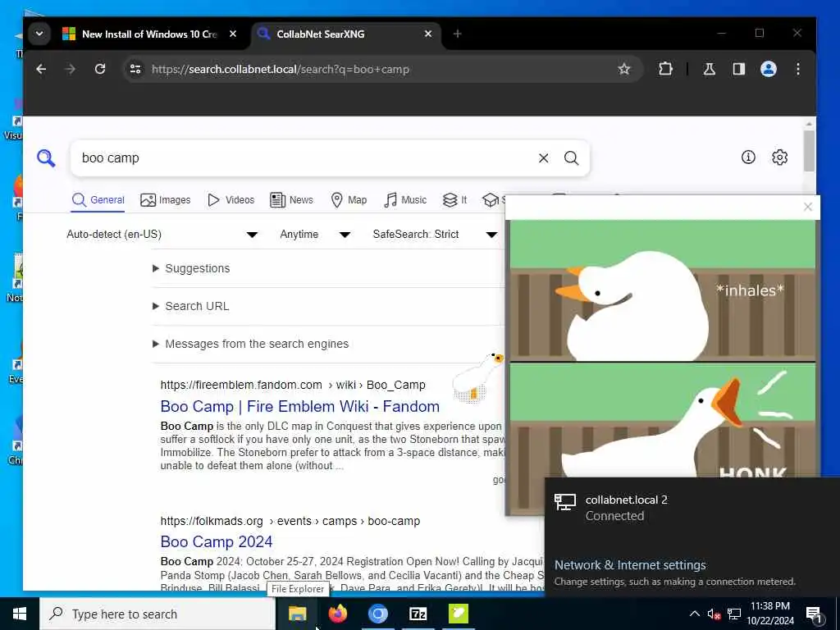Open the browser three-dot menu

click(x=797, y=69)
